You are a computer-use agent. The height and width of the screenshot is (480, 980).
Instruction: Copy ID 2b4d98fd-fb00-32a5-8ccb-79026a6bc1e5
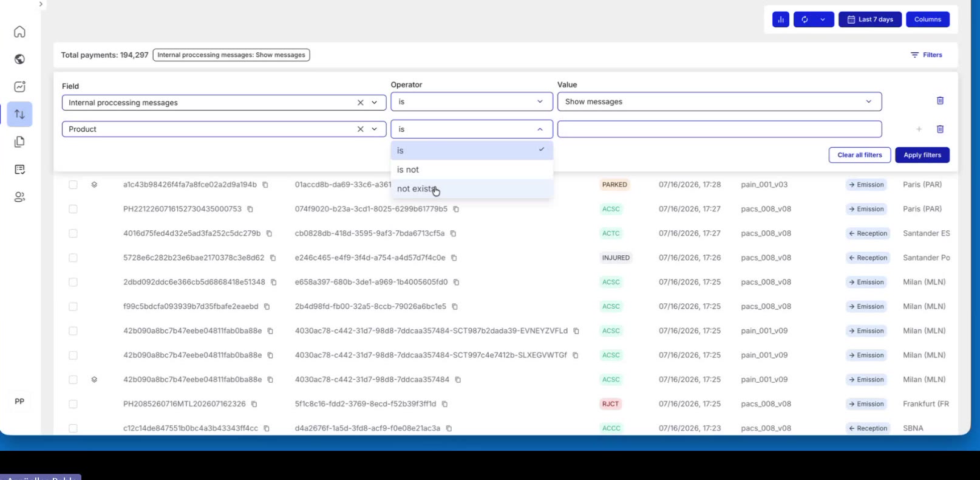(455, 307)
